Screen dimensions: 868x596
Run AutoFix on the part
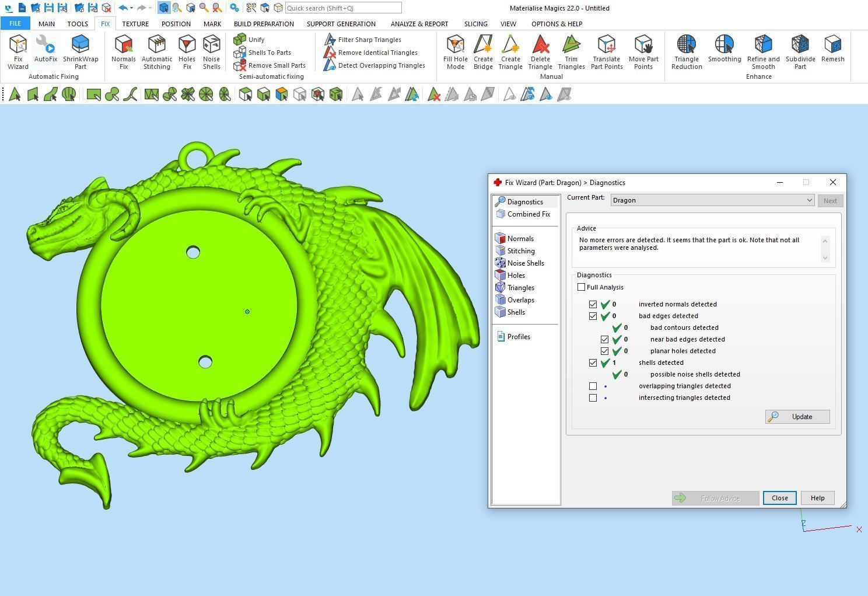coord(45,49)
